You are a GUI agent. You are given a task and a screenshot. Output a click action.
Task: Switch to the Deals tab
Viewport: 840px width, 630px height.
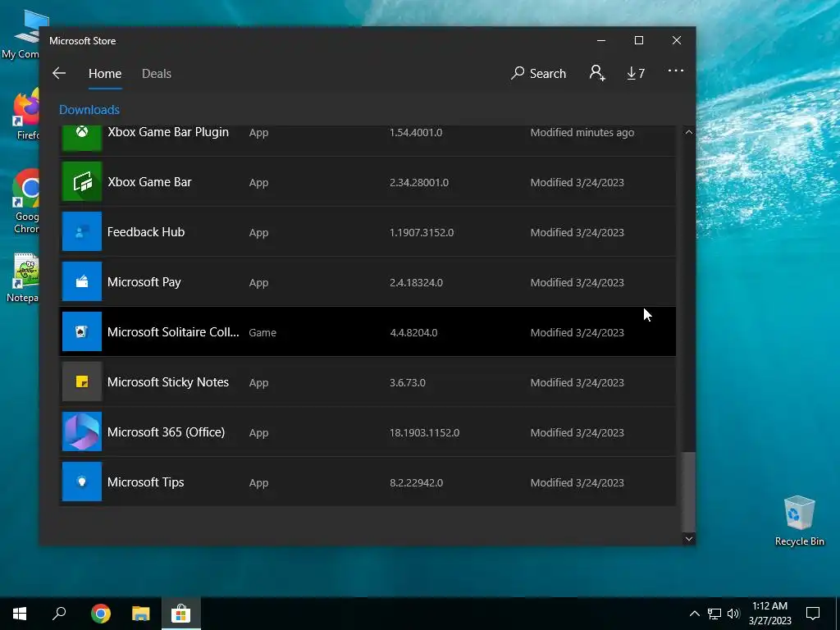[x=157, y=73]
